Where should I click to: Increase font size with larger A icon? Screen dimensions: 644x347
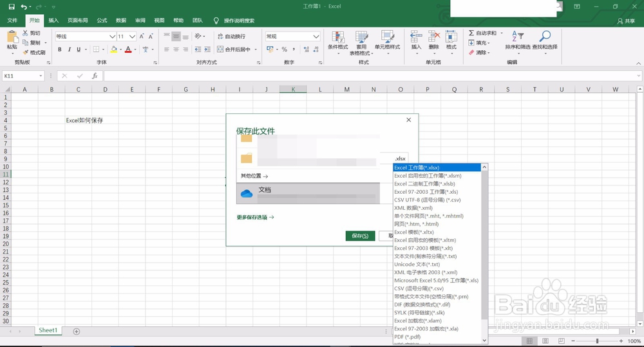click(x=142, y=37)
